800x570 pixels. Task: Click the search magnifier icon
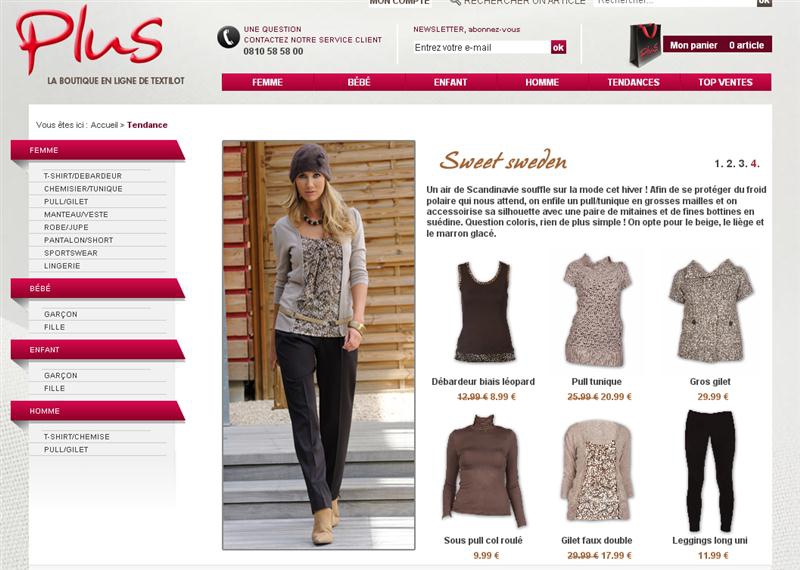[x=456, y=2]
